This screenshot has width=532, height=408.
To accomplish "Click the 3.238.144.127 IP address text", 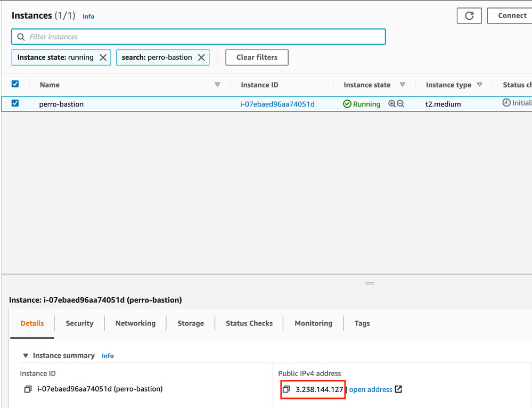I will coord(320,390).
